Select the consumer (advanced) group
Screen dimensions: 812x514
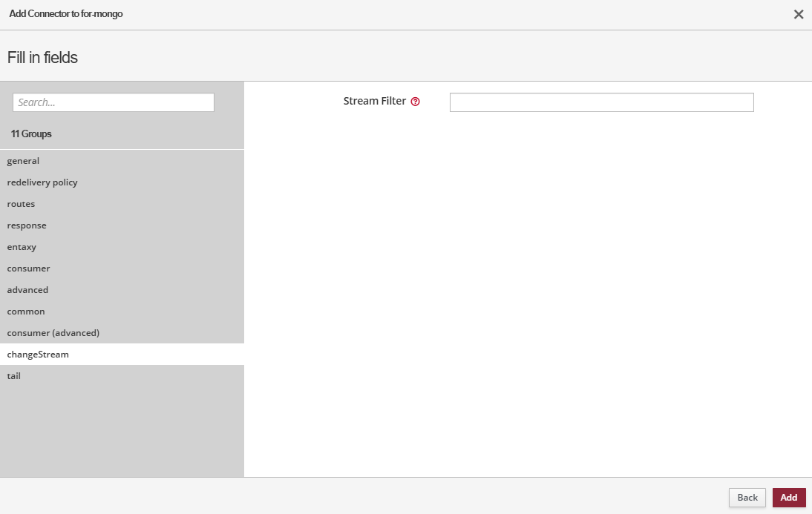click(53, 333)
